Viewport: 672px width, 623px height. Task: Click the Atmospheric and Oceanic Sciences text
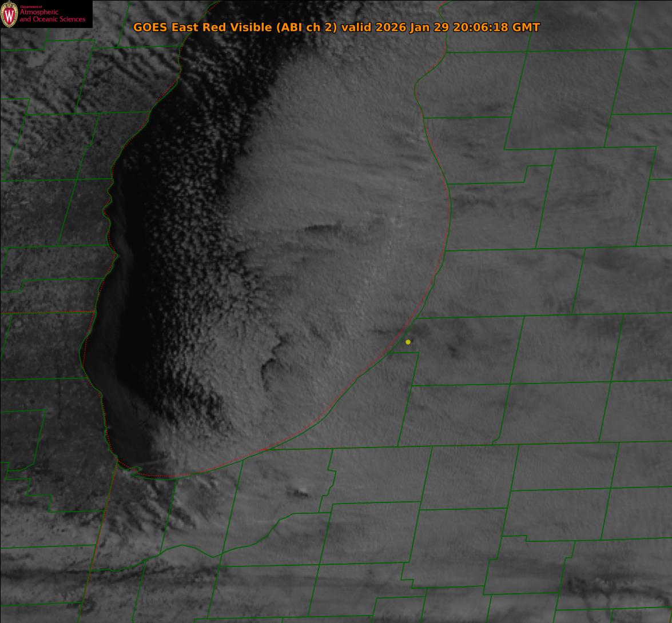click(53, 15)
